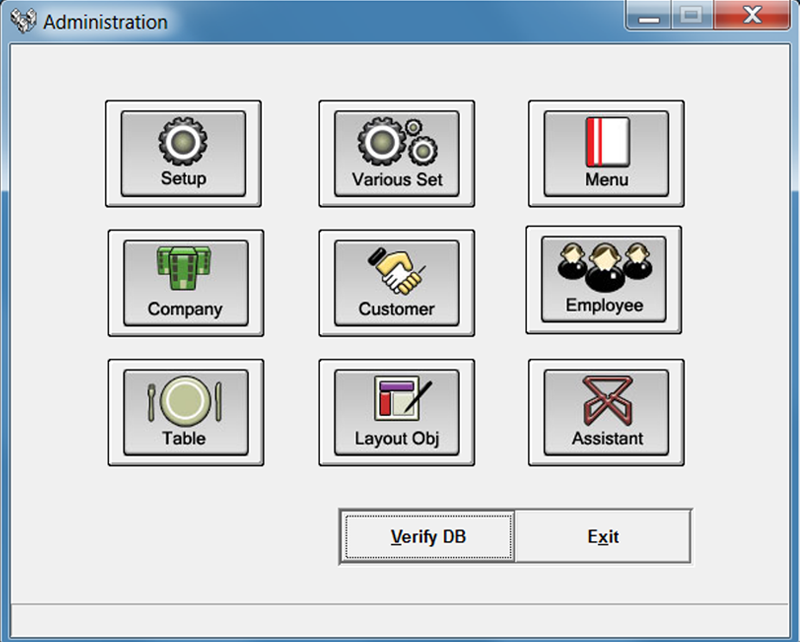Open the Assistant button
The width and height of the screenshot is (800, 642).
click(x=606, y=412)
